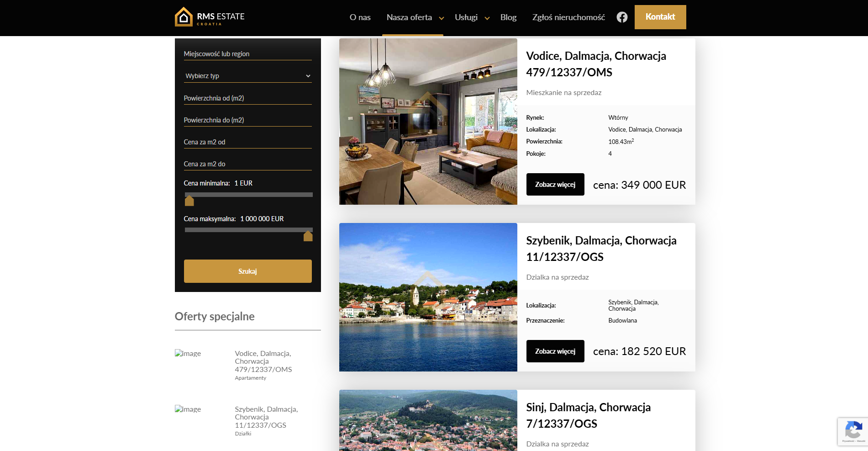
Task: Expand the Nasza oferta dropdown chevron
Action: 442,18
